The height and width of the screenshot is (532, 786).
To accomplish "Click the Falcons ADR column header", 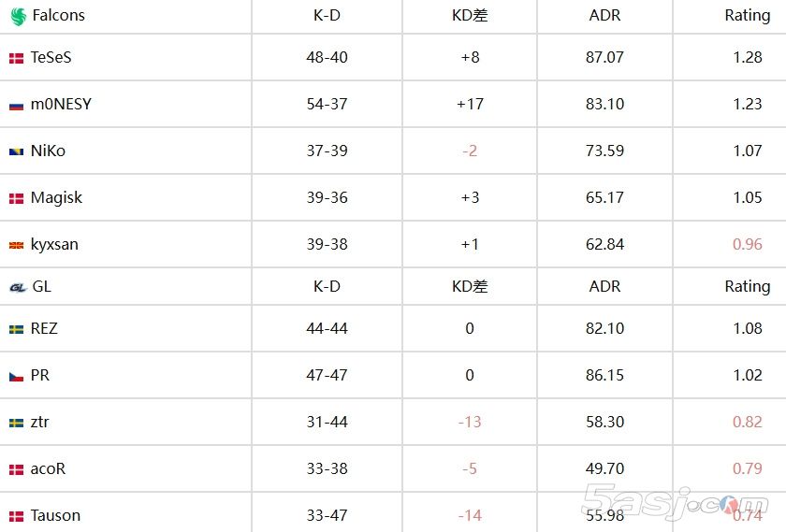I will coord(604,15).
